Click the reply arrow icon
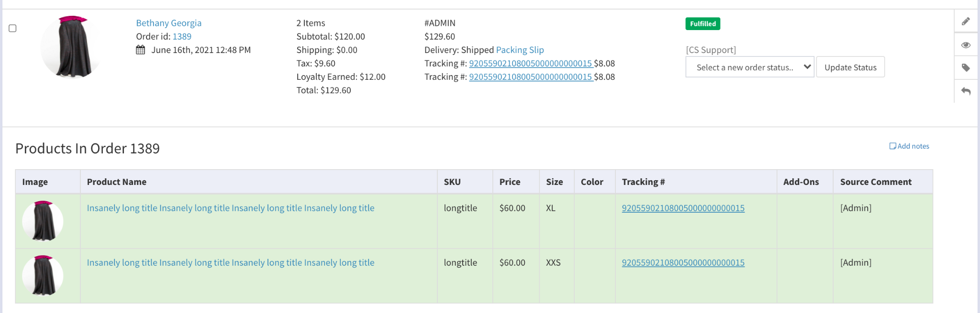The image size is (980, 313). [x=966, y=91]
